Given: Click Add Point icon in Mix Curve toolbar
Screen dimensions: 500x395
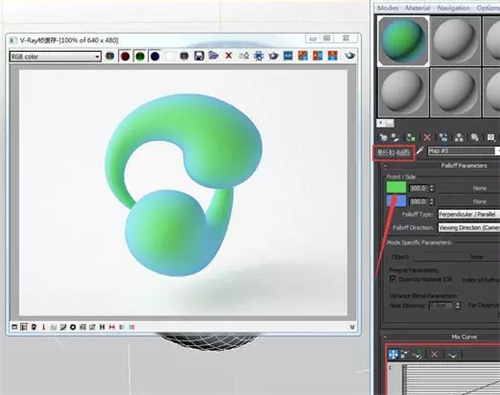Looking at the screenshot, I should (x=417, y=354).
